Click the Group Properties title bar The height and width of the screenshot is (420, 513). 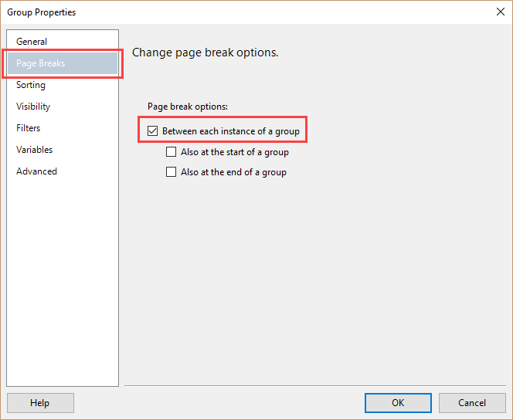[x=249, y=12]
